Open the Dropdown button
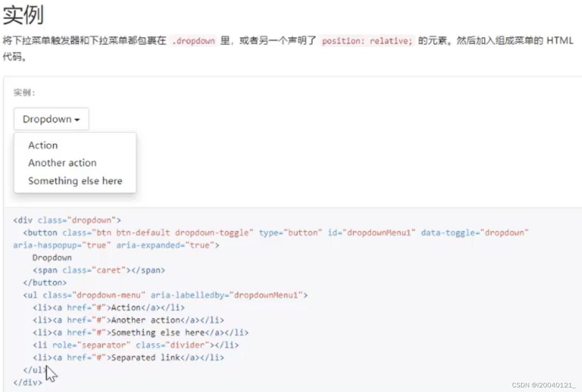This screenshot has width=582, height=392. [51, 119]
